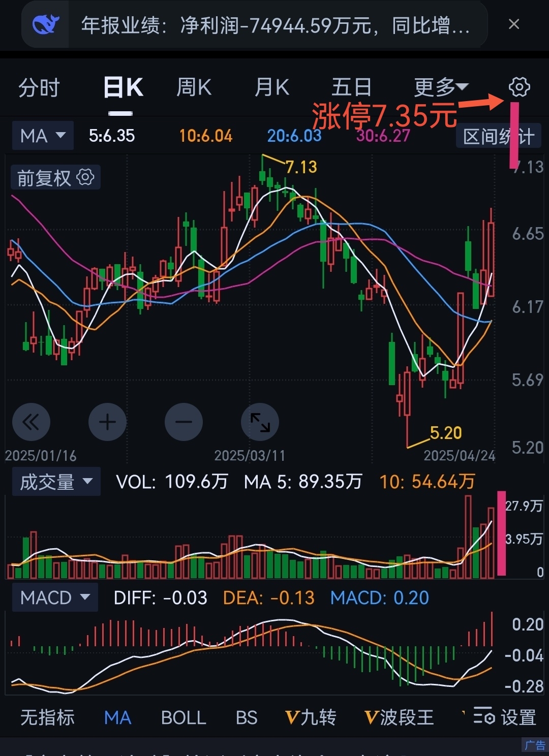Tap the MACD: 0.20 value
549x756 pixels.
(380, 598)
